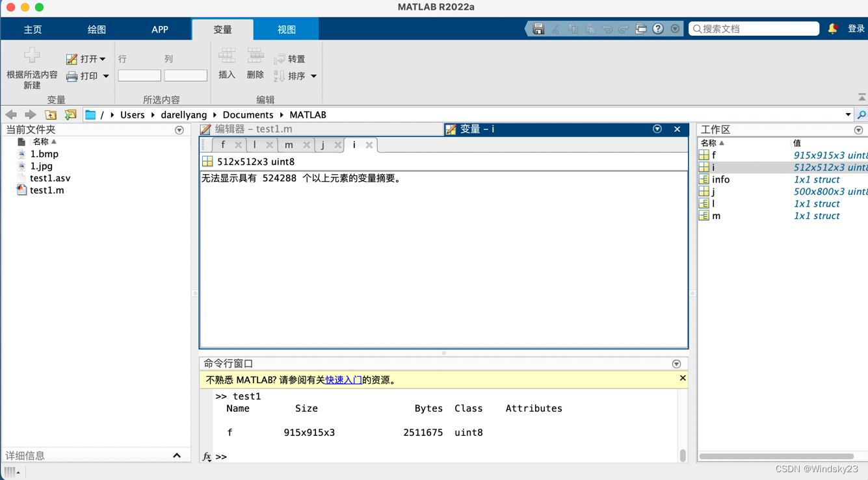Select variable struct 'info' in the Workspace
The height and width of the screenshot is (480, 868).
pyautogui.click(x=720, y=179)
